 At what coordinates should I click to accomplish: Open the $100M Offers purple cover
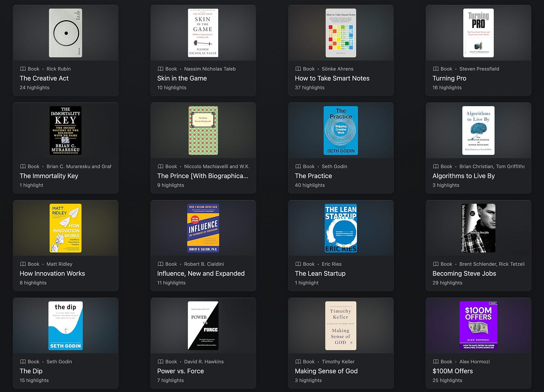(478, 325)
